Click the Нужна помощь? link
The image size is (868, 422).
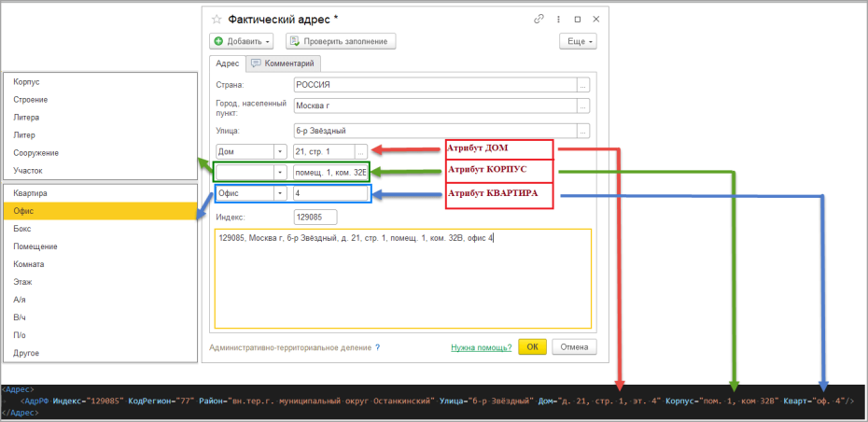(x=481, y=348)
